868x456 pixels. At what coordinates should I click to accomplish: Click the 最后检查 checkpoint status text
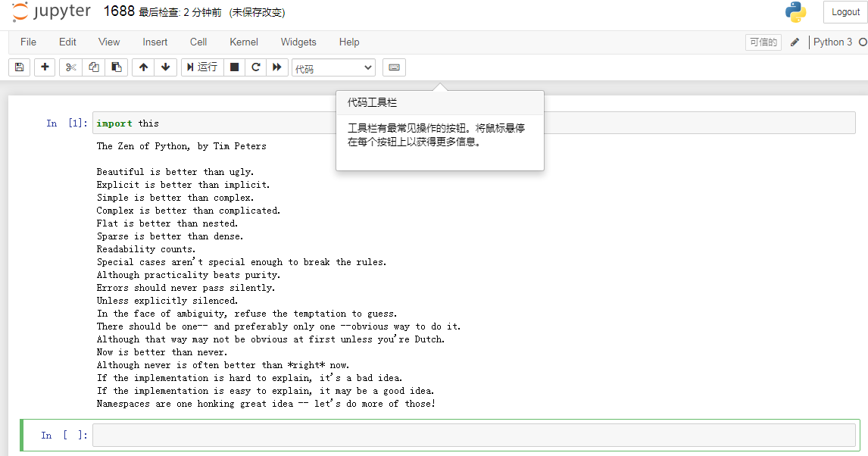pos(180,12)
